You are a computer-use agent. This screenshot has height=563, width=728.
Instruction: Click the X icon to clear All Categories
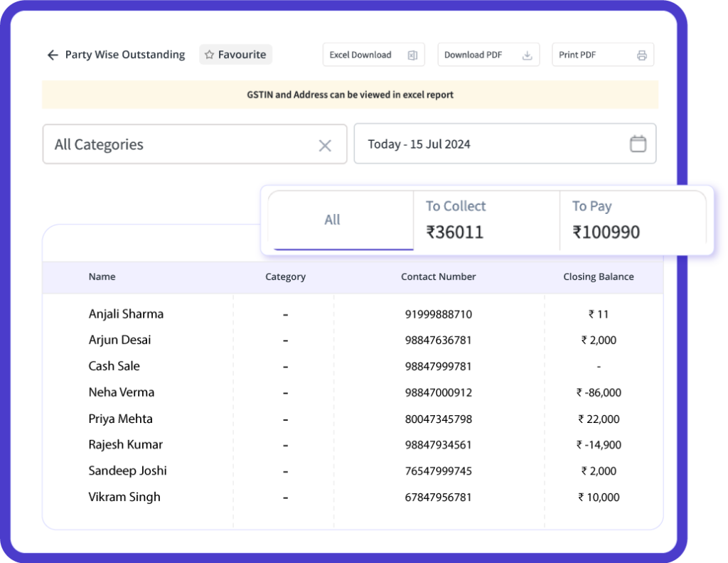325,145
